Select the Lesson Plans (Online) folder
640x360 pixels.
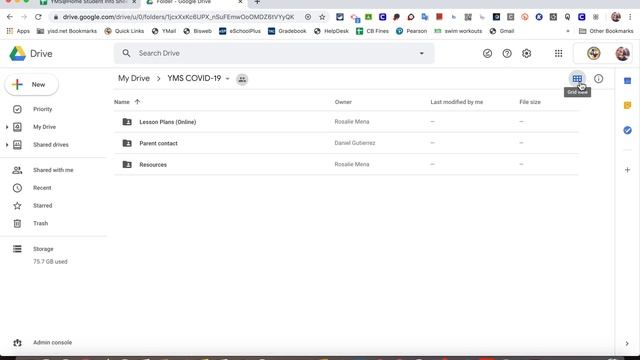pos(346,122)
